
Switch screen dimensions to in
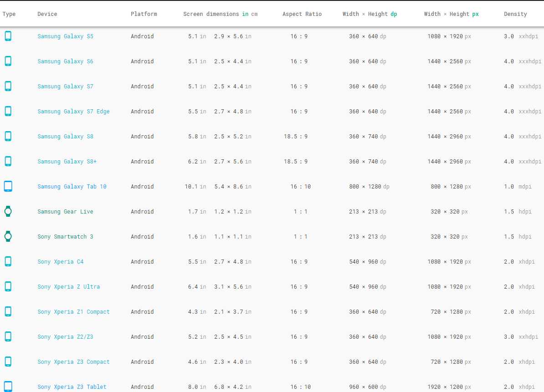245,14
